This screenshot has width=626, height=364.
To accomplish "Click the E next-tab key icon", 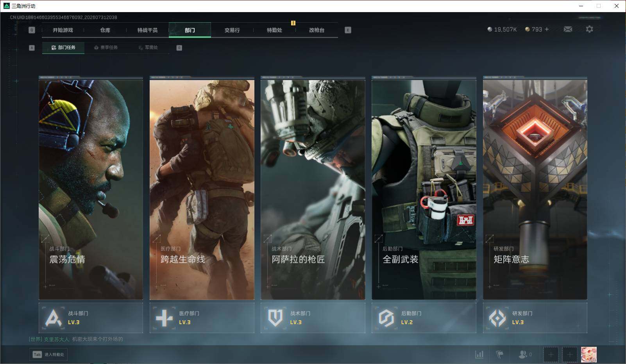I will [x=348, y=30].
